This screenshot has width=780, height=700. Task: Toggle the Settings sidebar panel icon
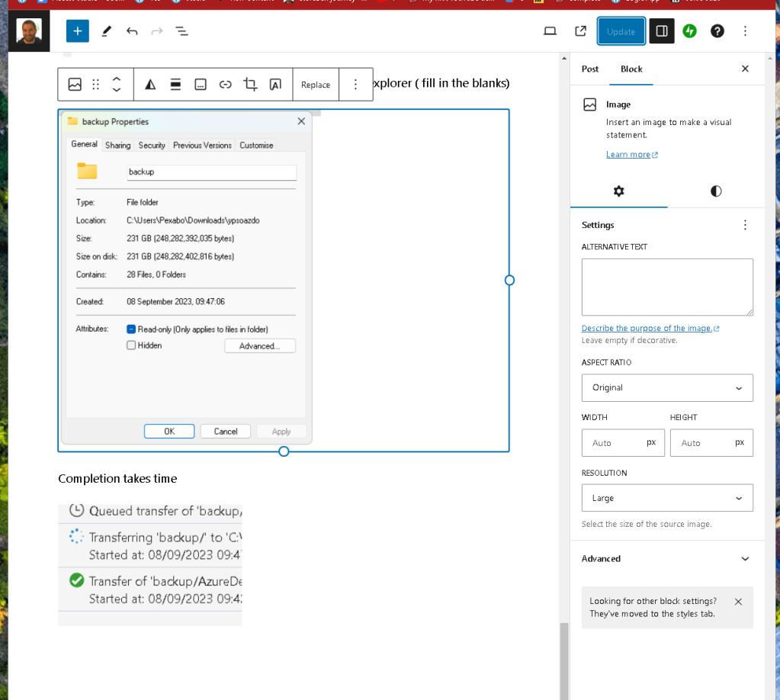coord(662,31)
